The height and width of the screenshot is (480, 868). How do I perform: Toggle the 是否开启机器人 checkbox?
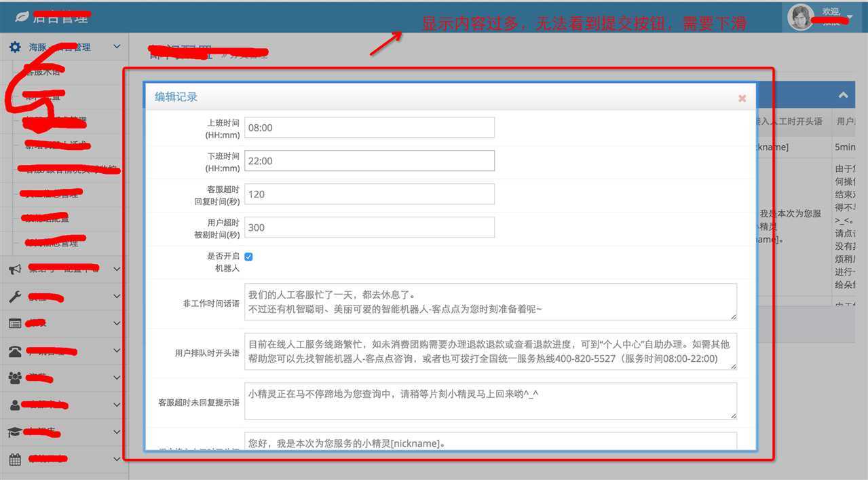point(248,257)
